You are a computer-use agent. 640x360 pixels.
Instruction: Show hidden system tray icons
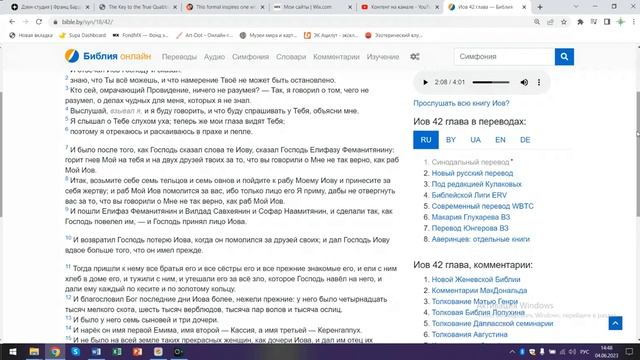pos(512,351)
